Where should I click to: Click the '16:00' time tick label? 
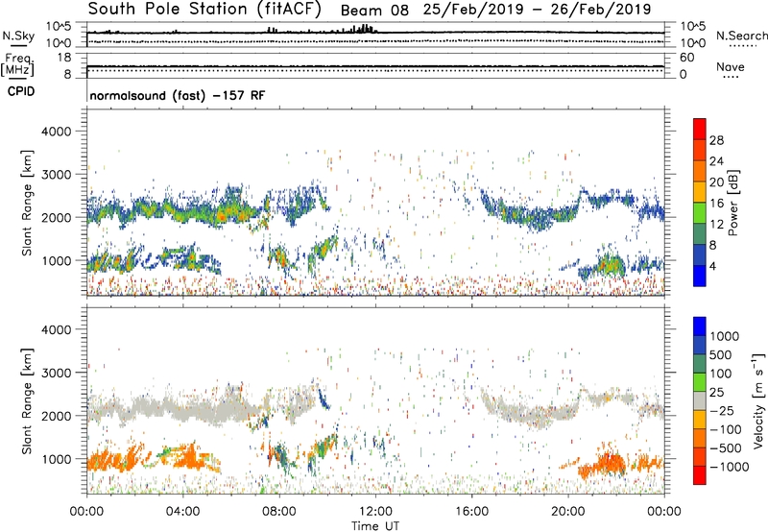point(472,512)
